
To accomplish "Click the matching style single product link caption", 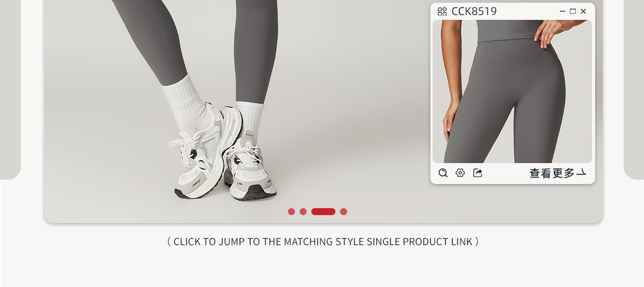I will 323,241.
